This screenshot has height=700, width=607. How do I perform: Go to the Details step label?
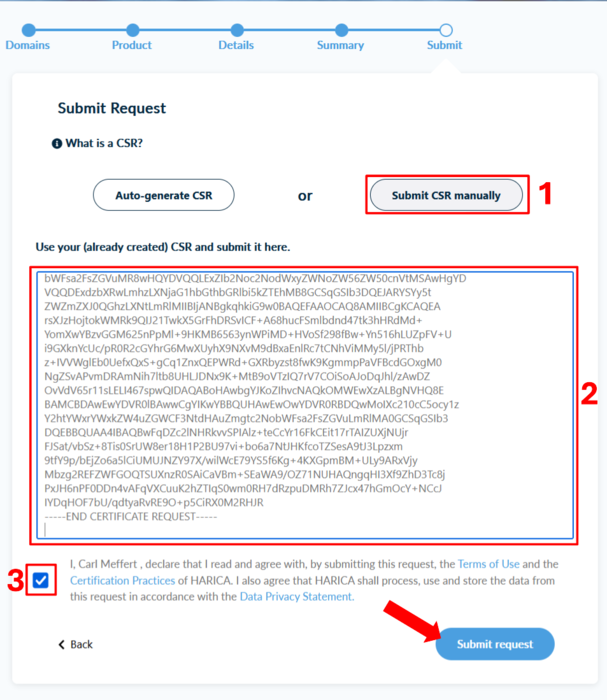click(236, 45)
